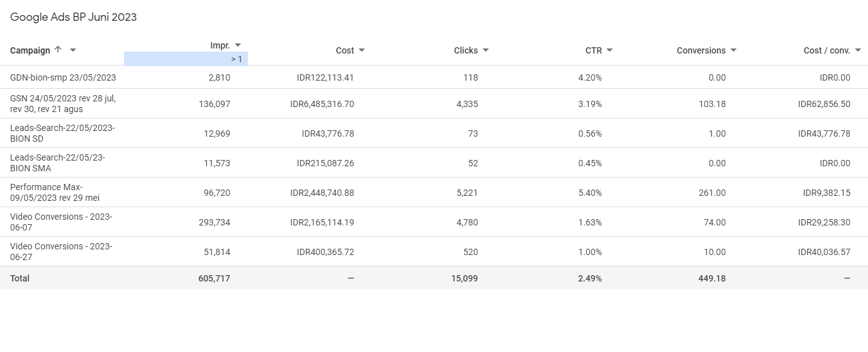Open the Cost / conv. column dropdown

coord(858,50)
